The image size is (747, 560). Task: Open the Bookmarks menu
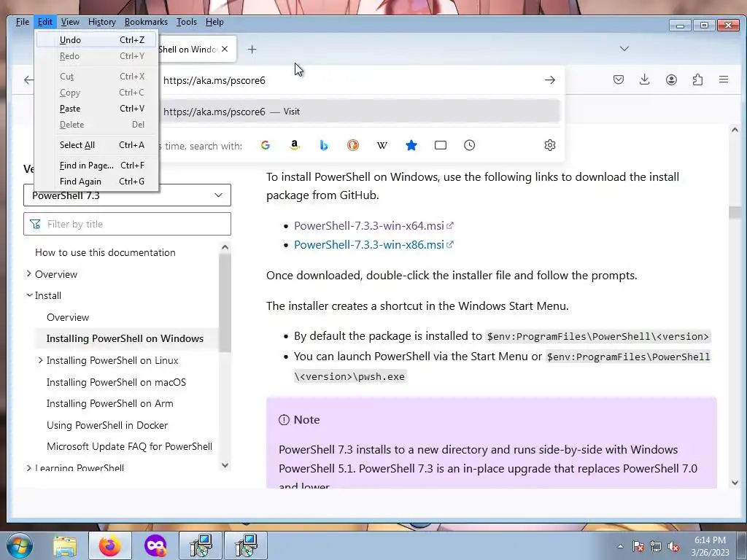pyautogui.click(x=146, y=22)
